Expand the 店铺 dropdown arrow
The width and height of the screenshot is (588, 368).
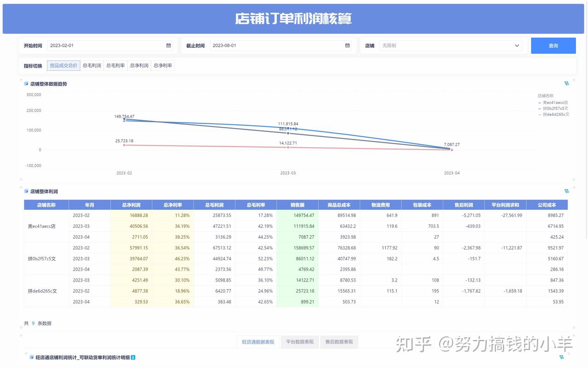coord(517,46)
